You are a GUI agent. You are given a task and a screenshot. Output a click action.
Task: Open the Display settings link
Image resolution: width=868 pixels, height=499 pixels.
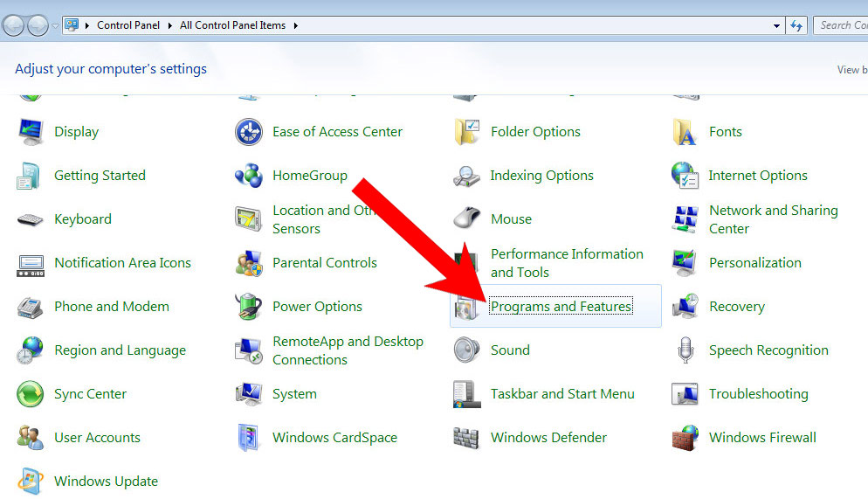click(76, 132)
